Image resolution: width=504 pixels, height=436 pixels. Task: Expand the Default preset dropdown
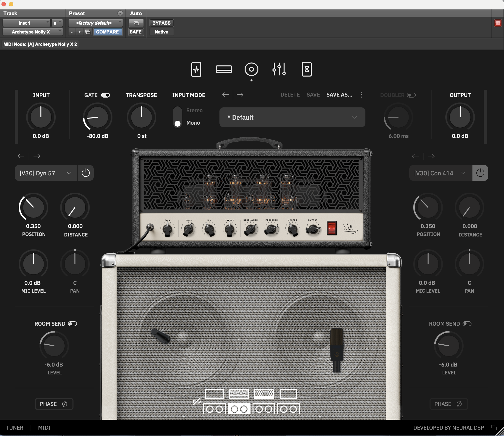[292, 117]
